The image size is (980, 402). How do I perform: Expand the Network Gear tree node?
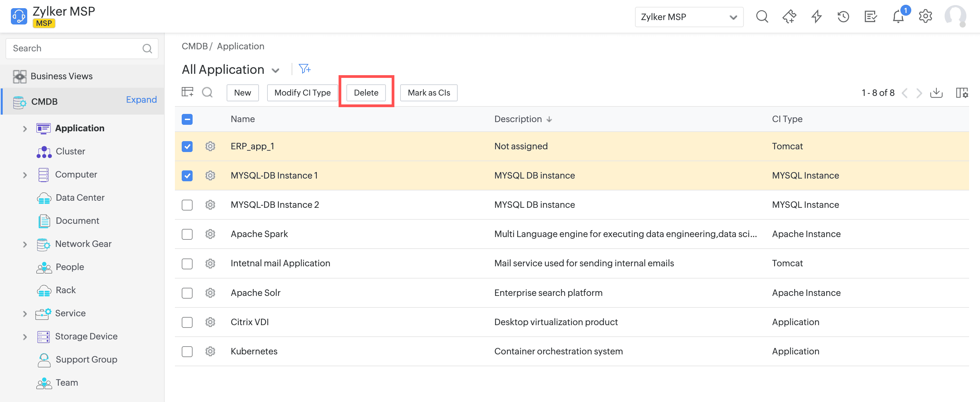click(25, 244)
